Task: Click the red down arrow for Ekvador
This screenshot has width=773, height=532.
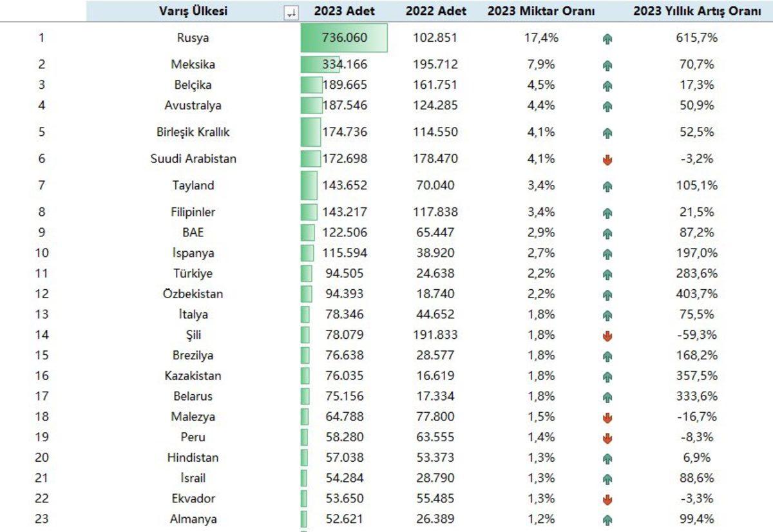Action: pyautogui.click(x=607, y=499)
